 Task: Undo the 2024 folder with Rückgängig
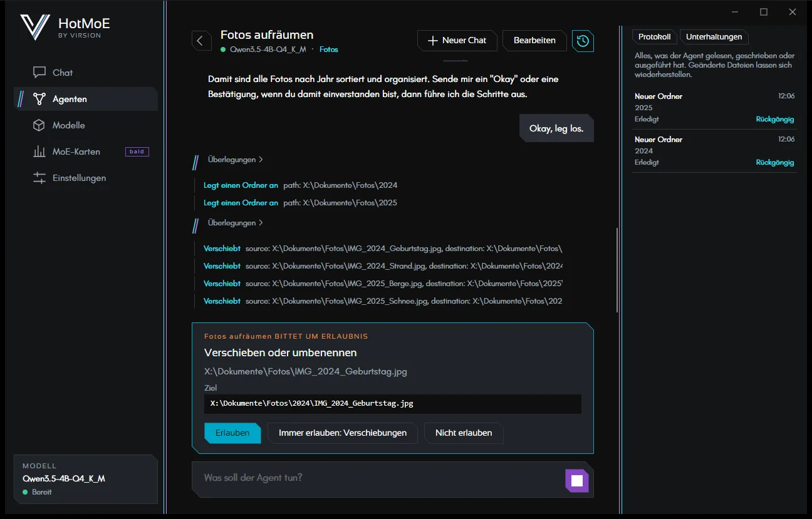tap(775, 162)
